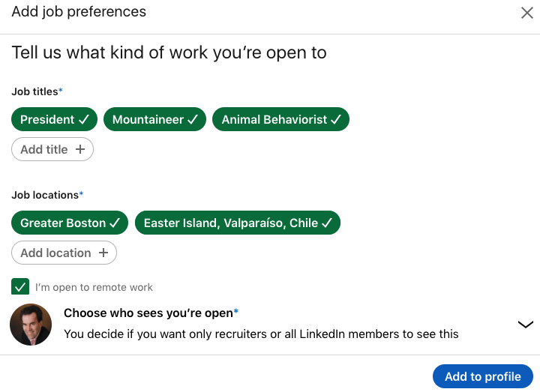540x392 pixels.
Task: Click the checkmark on Greater Boston chip
Action: pyautogui.click(x=115, y=223)
